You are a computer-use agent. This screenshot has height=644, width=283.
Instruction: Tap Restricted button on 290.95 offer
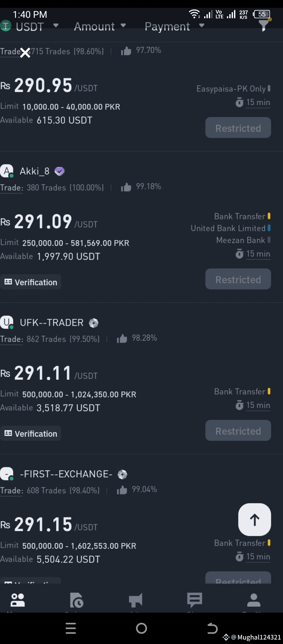click(238, 127)
